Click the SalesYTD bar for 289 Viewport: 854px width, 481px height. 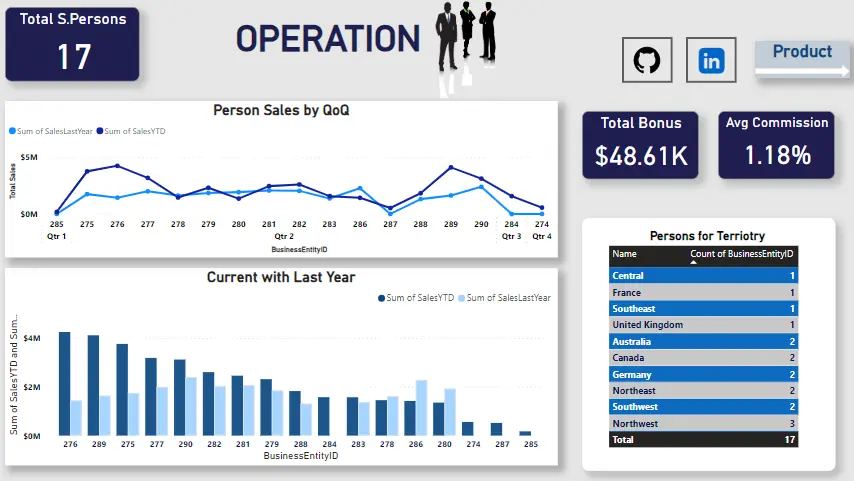93,385
